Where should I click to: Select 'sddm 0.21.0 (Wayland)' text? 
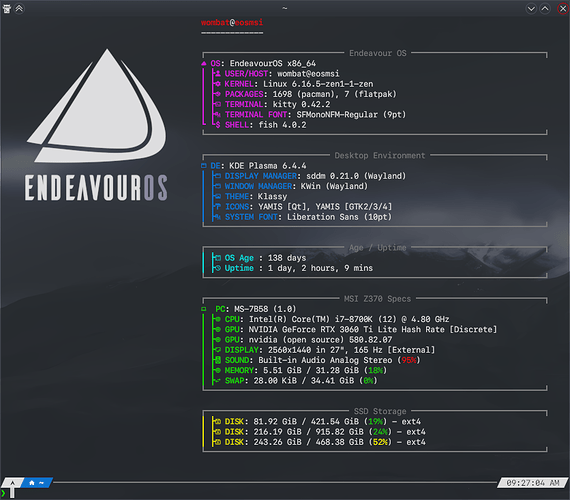(x=356, y=176)
